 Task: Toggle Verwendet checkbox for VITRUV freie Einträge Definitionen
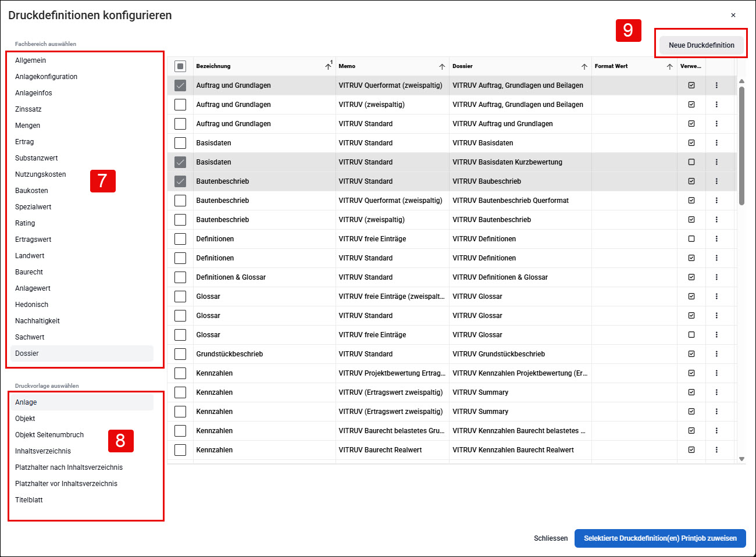[691, 239]
